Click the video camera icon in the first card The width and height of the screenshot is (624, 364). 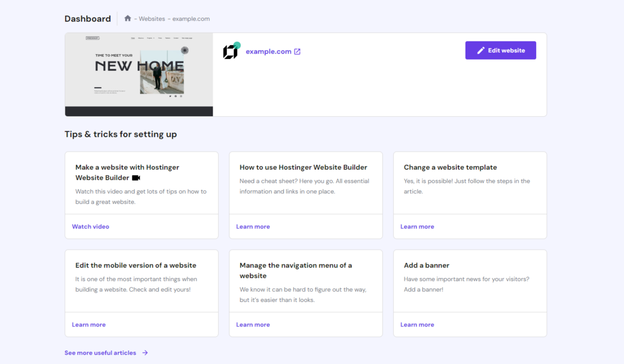coord(137,178)
